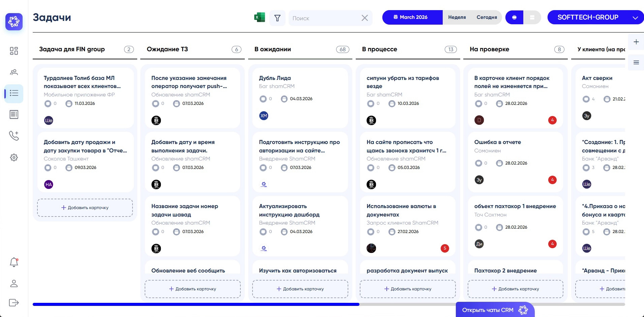Open the contacts people icon in sidebar

(x=14, y=72)
